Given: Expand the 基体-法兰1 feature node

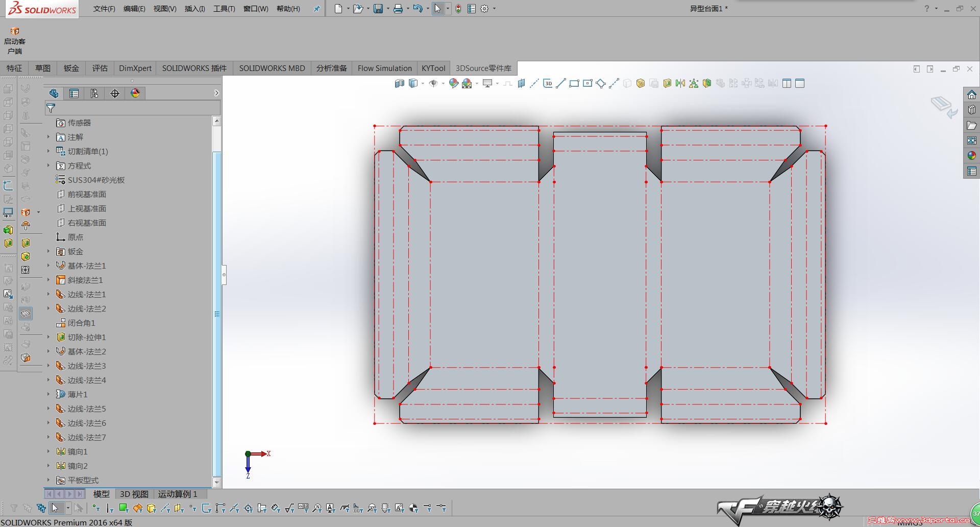Looking at the screenshot, I should [x=48, y=266].
